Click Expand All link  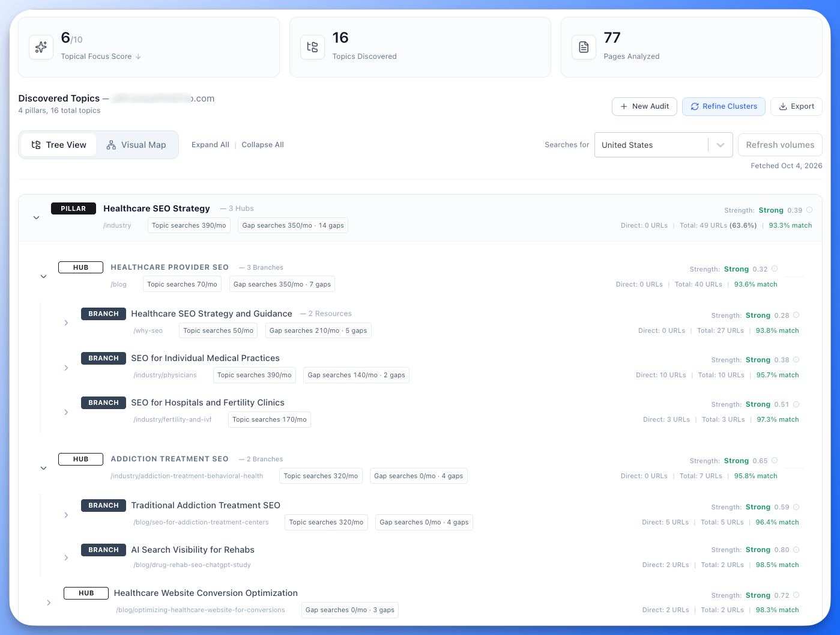click(x=210, y=145)
